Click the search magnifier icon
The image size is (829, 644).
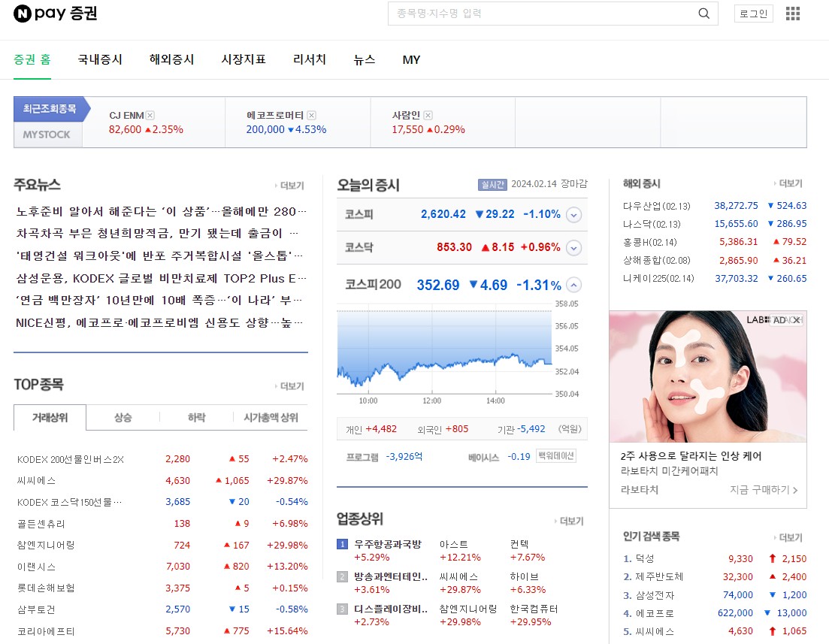tap(703, 14)
